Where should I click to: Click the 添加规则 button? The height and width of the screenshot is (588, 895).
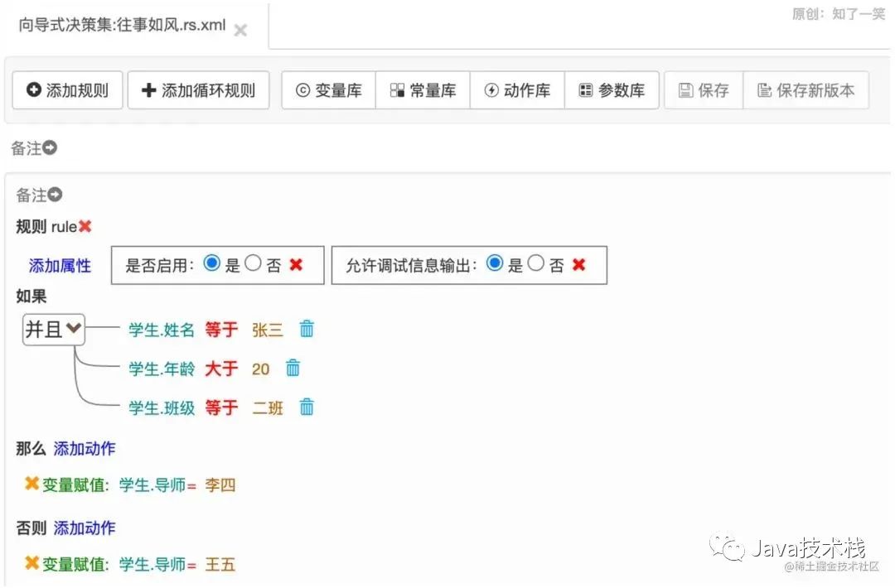[x=67, y=90]
